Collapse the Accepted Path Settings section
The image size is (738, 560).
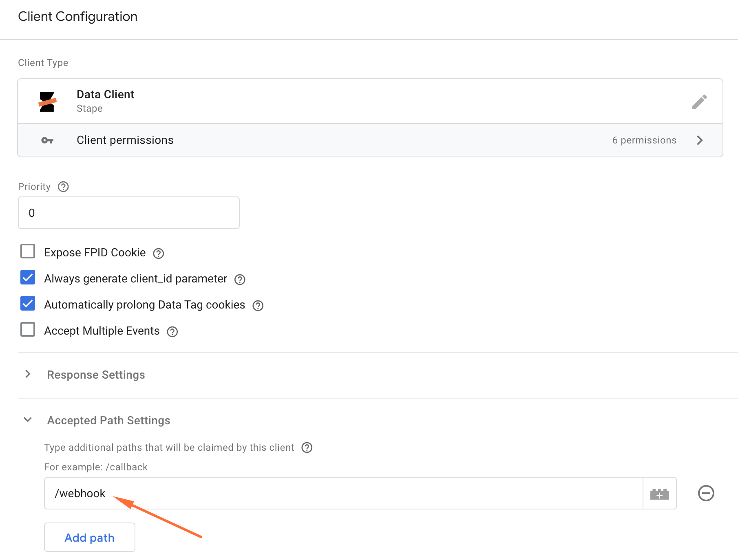pos(28,420)
